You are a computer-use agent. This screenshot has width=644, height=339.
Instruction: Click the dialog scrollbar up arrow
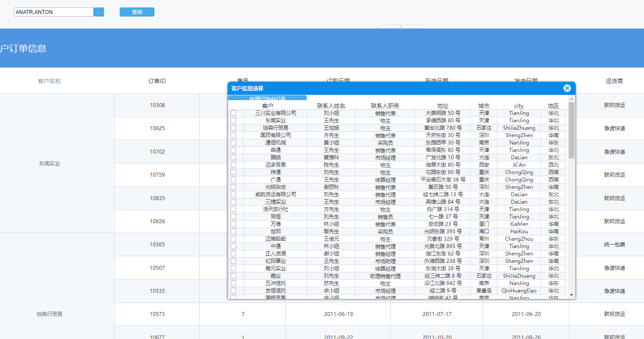tap(571, 98)
